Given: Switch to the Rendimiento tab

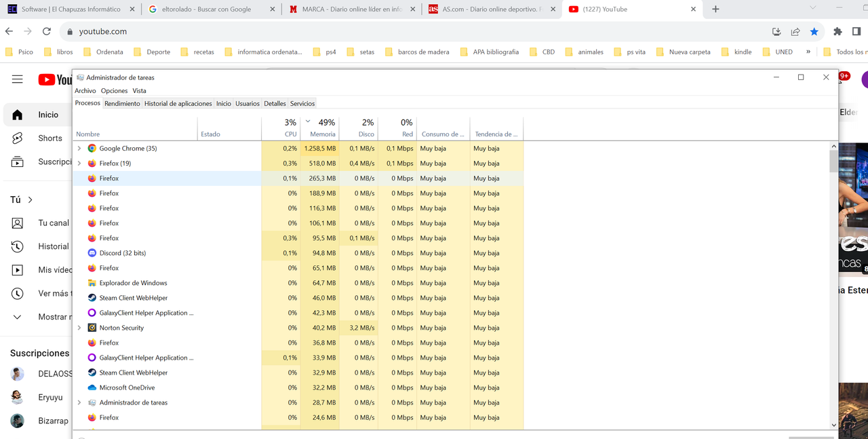Looking at the screenshot, I should point(122,103).
